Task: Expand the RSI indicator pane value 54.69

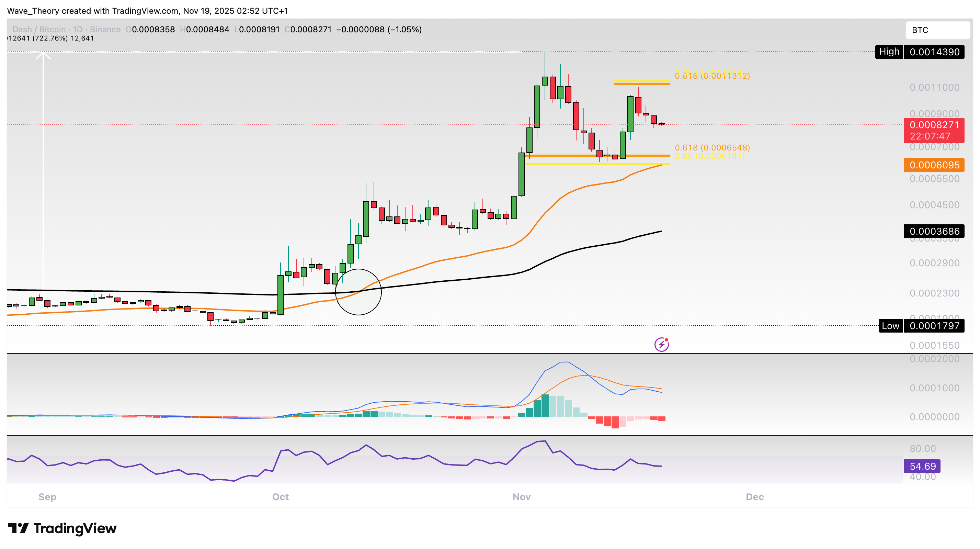Action: [922, 466]
